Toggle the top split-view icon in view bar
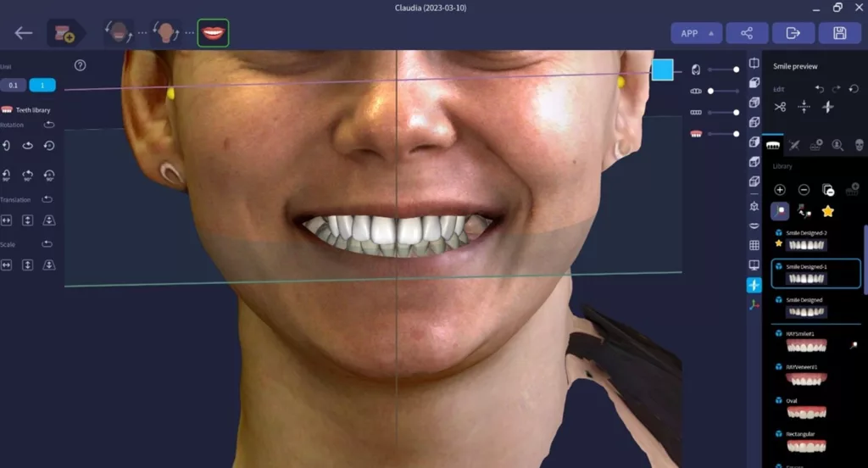The width and height of the screenshot is (868, 468). pos(754,63)
